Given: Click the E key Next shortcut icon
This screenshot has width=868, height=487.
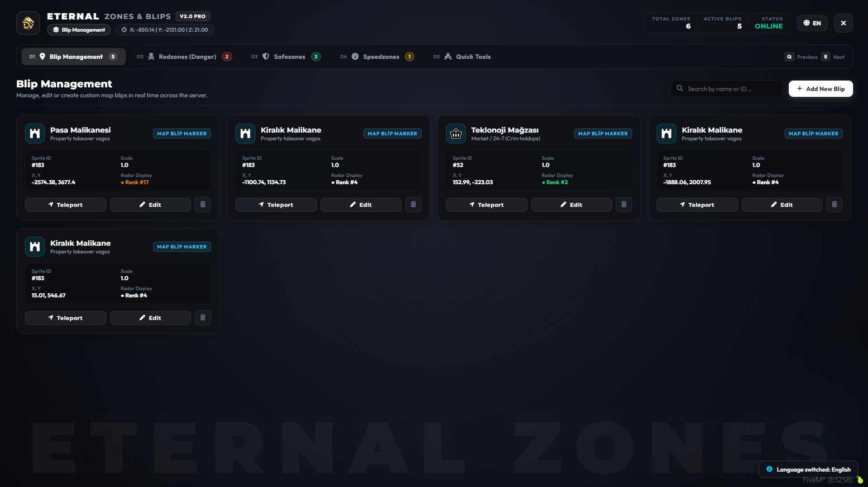Looking at the screenshot, I should click(826, 57).
